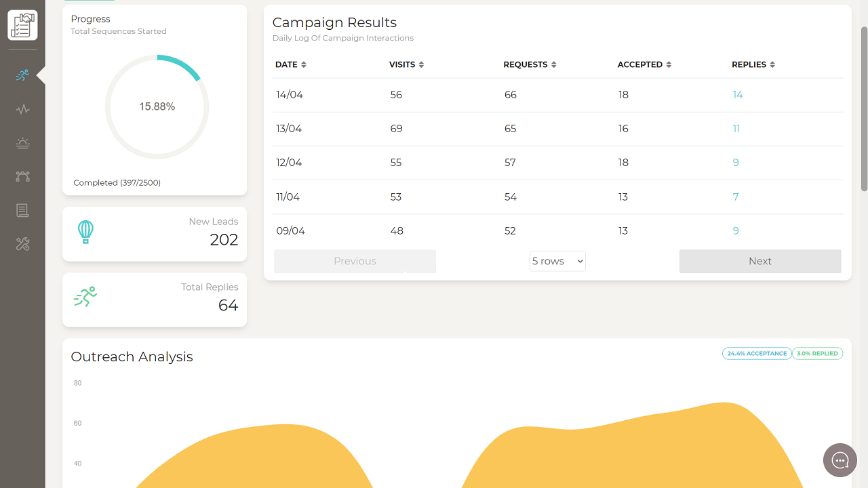Click the document scroll sidebar icon

(x=22, y=211)
